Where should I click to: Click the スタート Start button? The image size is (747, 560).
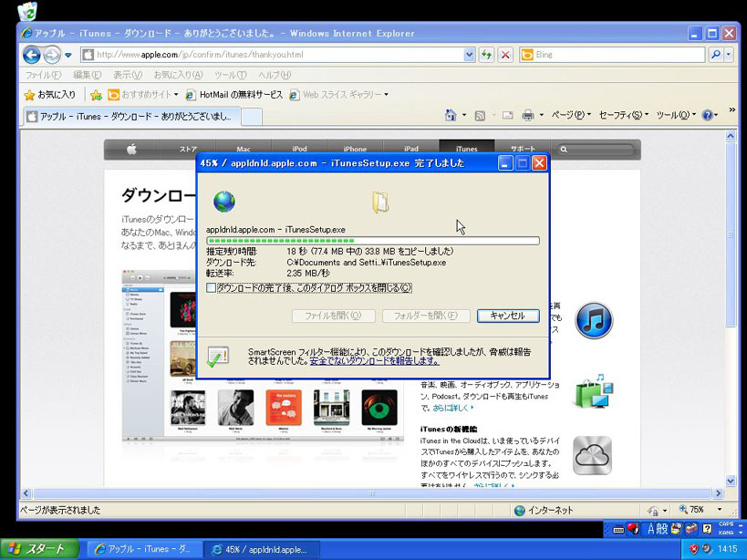click(x=39, y=549)
